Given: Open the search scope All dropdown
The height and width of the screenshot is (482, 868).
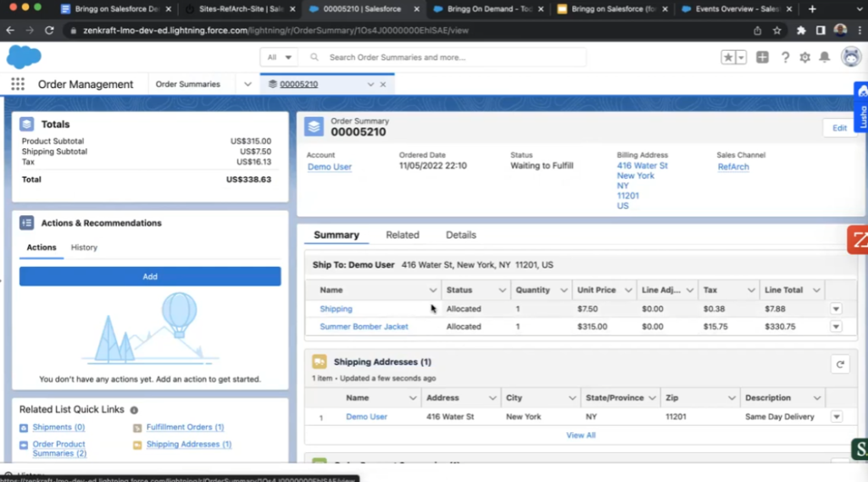Looking at the screenshot, I should tap(279, 58).
